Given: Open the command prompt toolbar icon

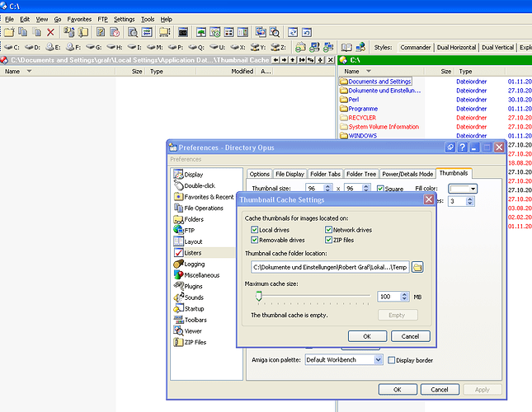Looking at the screenshot, I should coord(183,32).
